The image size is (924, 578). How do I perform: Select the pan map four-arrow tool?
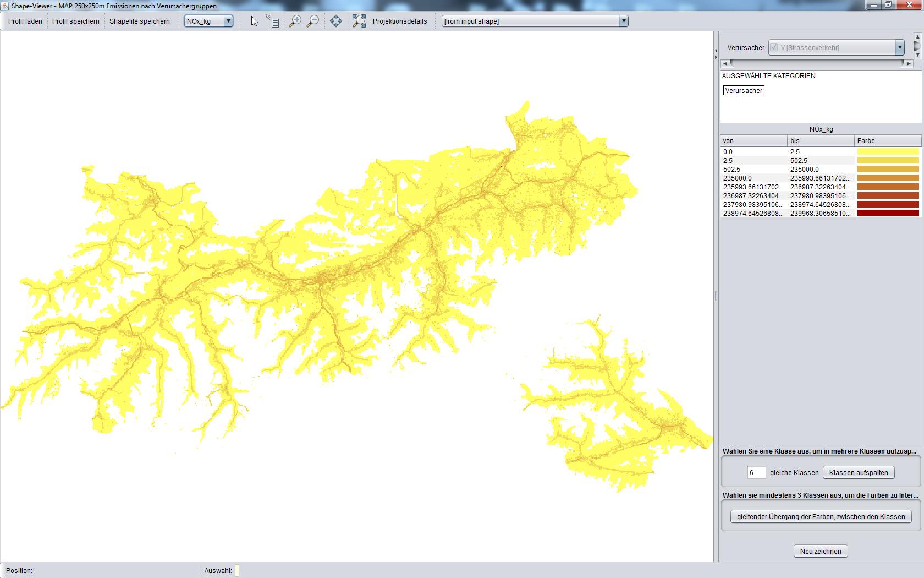[336, 21]
